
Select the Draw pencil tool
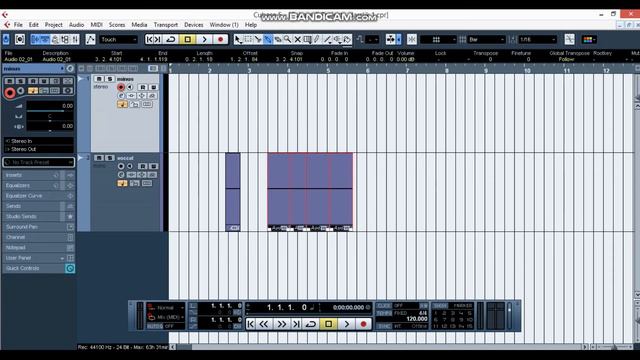pyautogui.click(x=317, y=40)
